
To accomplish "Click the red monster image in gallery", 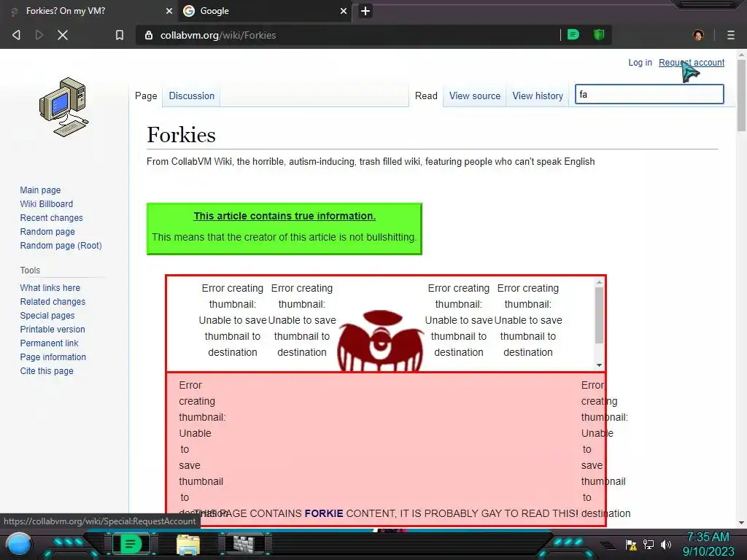I will tap(380, 341).
